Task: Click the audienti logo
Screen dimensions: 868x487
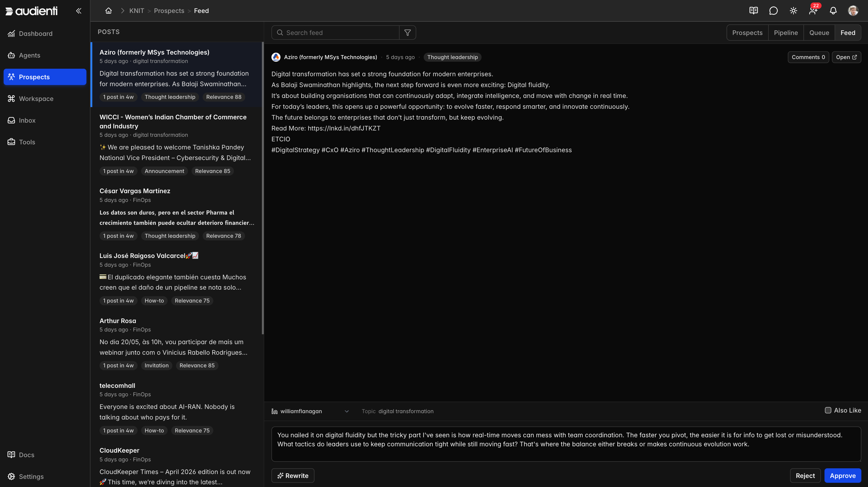Action: 31,11
